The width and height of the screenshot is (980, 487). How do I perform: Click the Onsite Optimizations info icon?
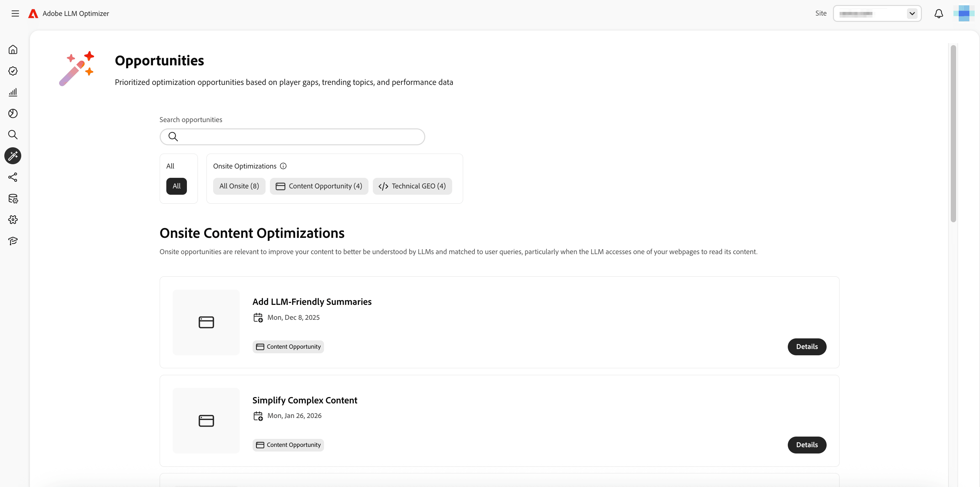[x=283, y=166]
